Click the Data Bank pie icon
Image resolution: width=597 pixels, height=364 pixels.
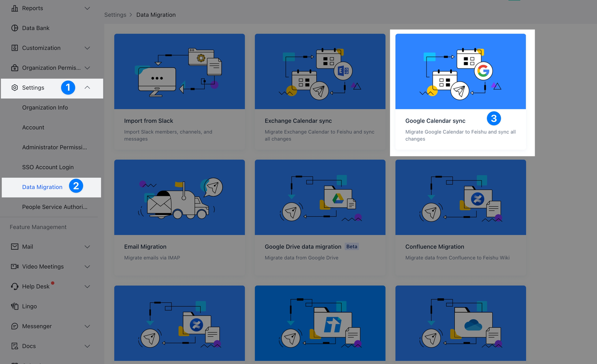click(x=14, y=28)
